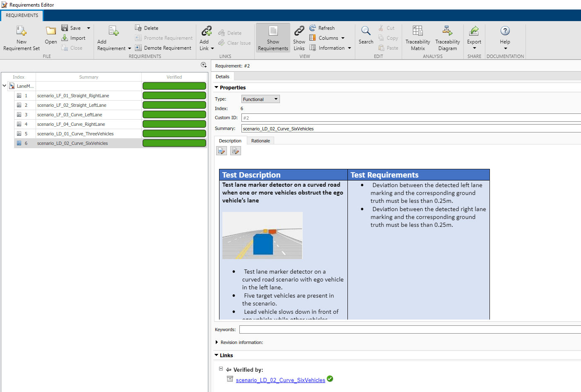Open the Columns dropdown menu
Screen dimensions: 581x392
point(331,38)
